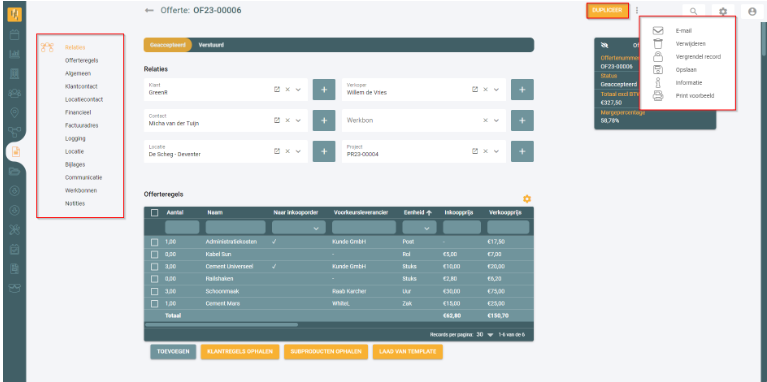
Task: Open the three-dot menu next to Dupliceer
Action: pyautogui.click(x=637, y=10)
